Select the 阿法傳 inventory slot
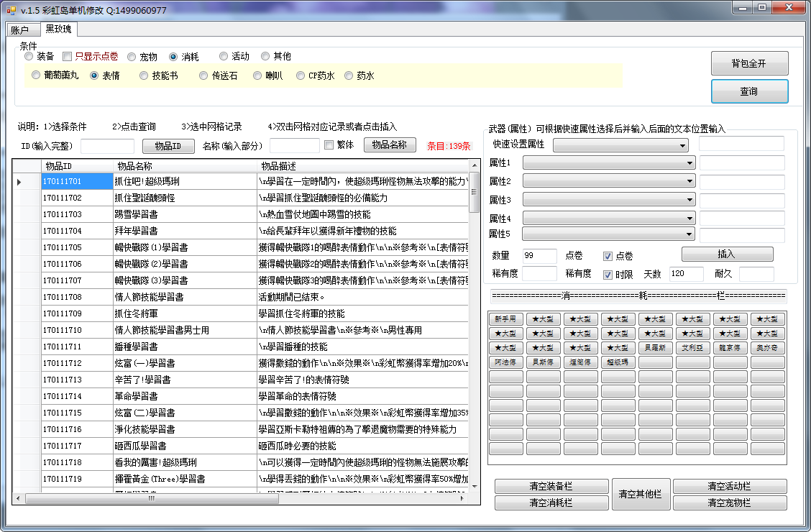 click(x=506, y=362)
